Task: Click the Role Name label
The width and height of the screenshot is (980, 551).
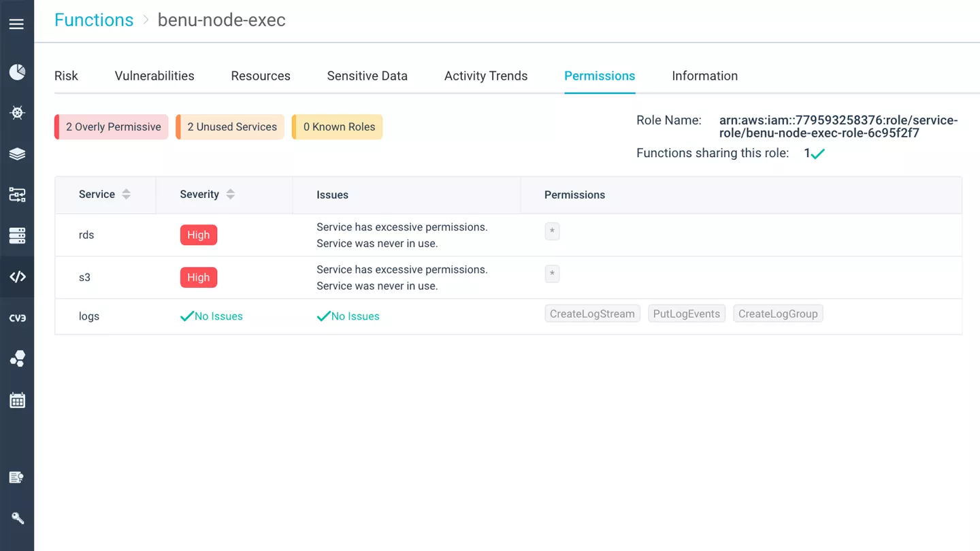Action: (x=669, y=120)
